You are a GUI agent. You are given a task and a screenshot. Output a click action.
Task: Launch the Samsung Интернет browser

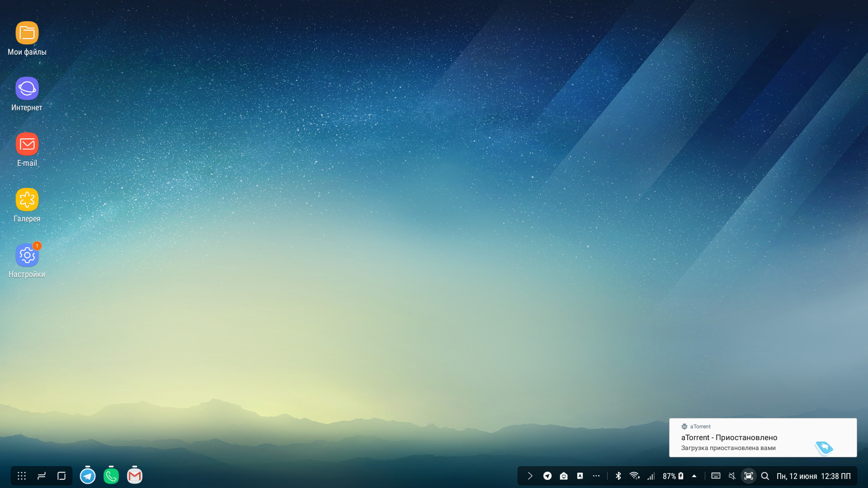point(27,89)
